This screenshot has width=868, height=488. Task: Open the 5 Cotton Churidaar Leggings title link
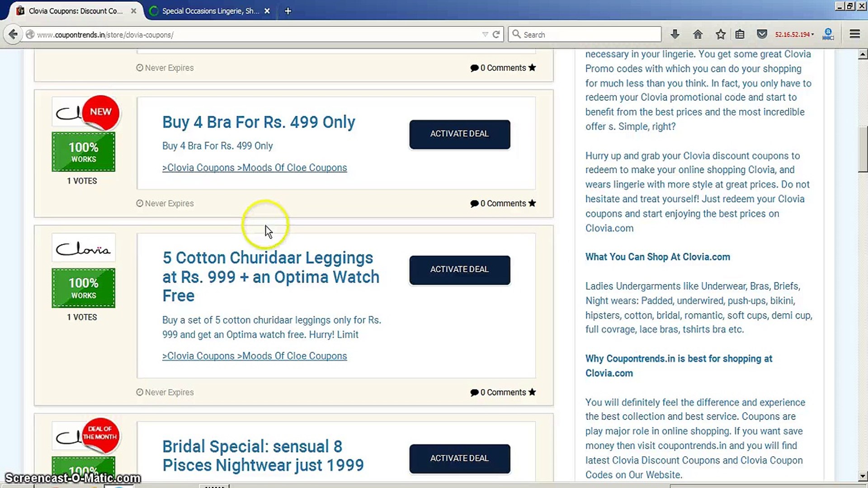tap(271, 277)
